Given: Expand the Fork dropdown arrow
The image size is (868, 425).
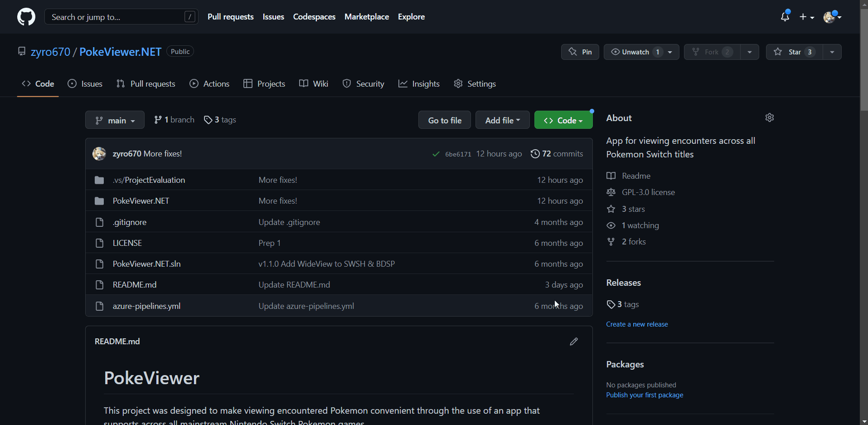Looking at the screenshot, I should tap(750, 52).
